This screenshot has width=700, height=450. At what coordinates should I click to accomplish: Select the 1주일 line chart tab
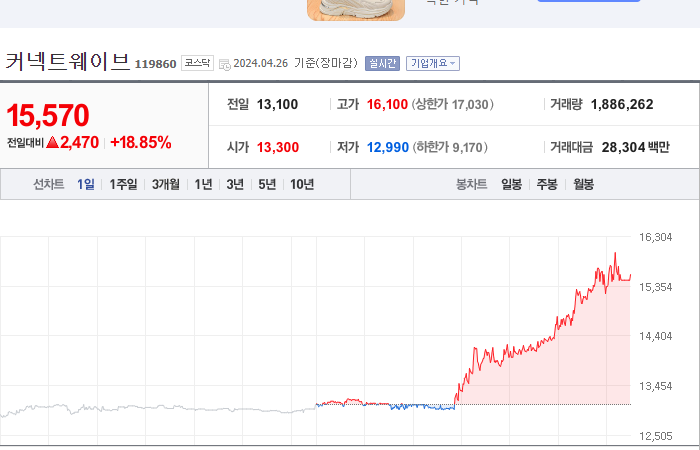click(x=123, y=184)
